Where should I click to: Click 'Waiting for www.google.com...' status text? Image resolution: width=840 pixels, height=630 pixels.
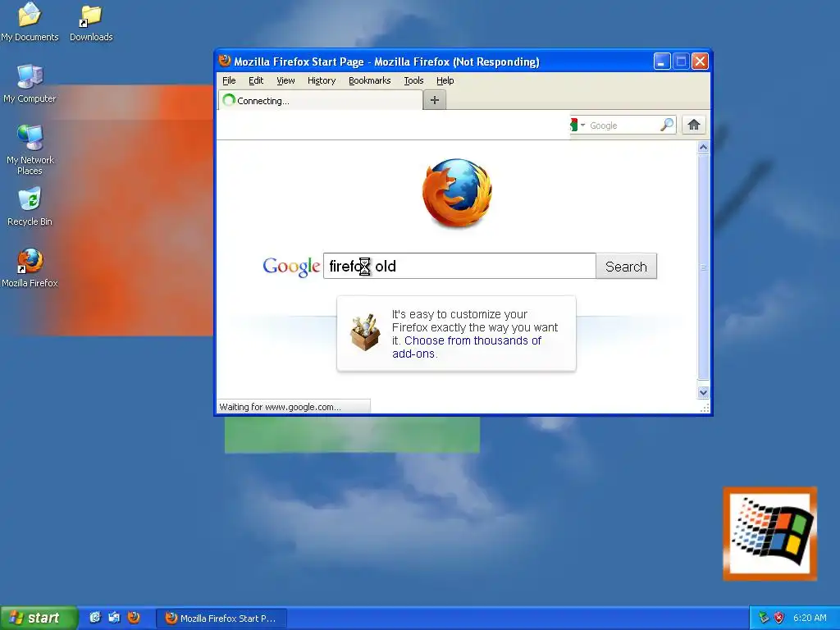coord(281,407)
